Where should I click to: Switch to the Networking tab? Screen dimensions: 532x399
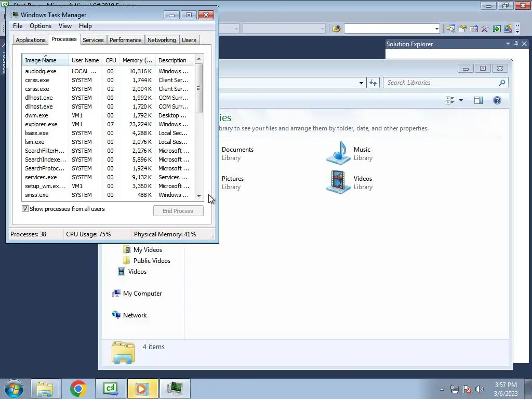162,39
